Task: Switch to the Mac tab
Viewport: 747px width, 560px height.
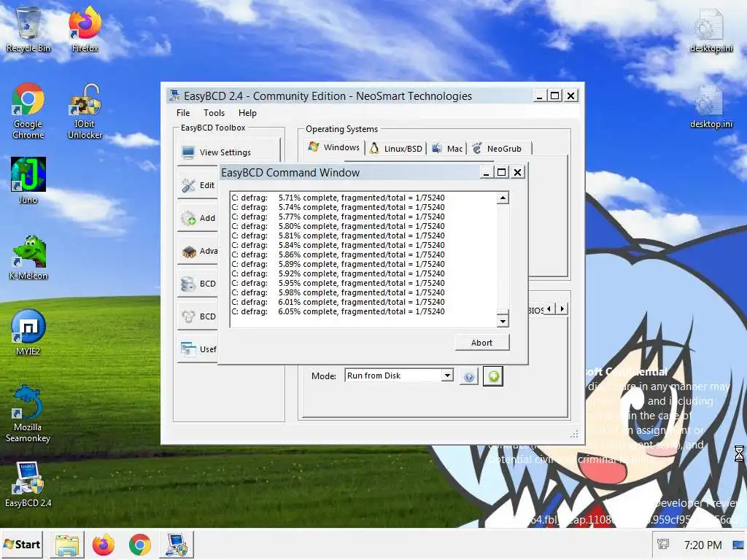Action: (446, 149)
